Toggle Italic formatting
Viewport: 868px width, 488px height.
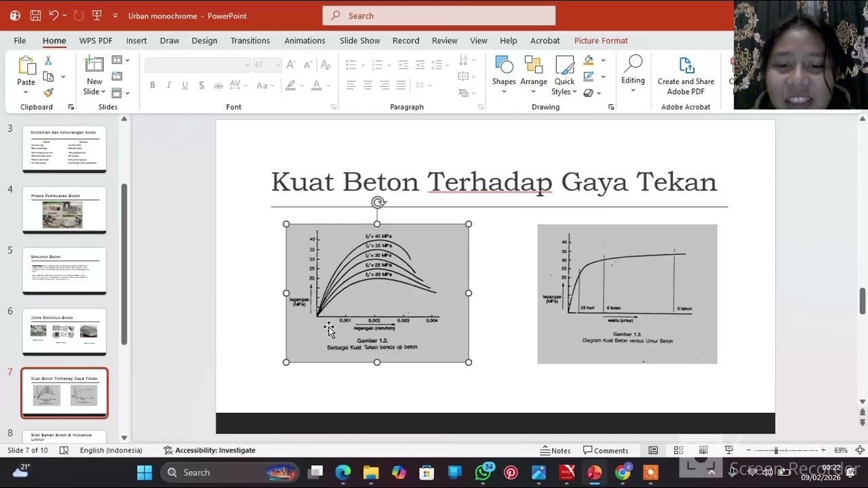[168, 85]
